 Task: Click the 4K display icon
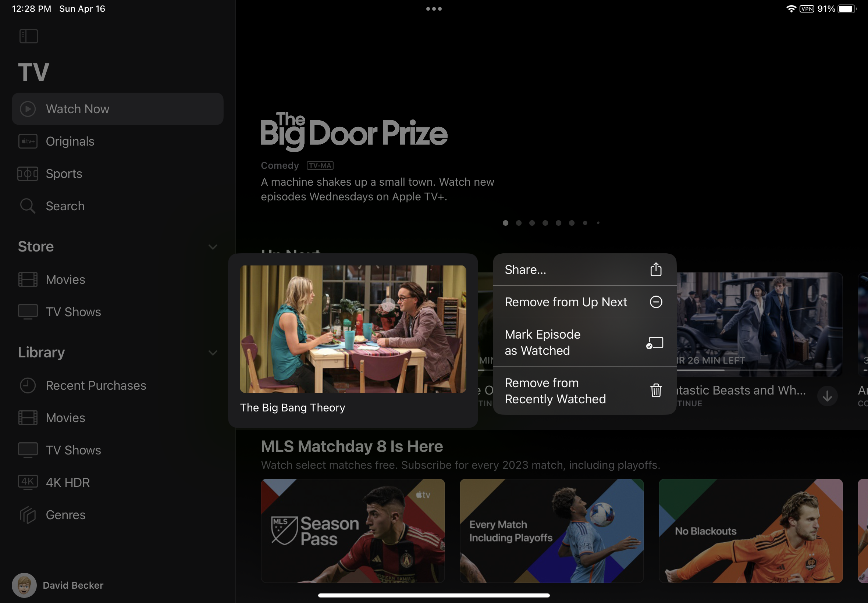(28, 482)
